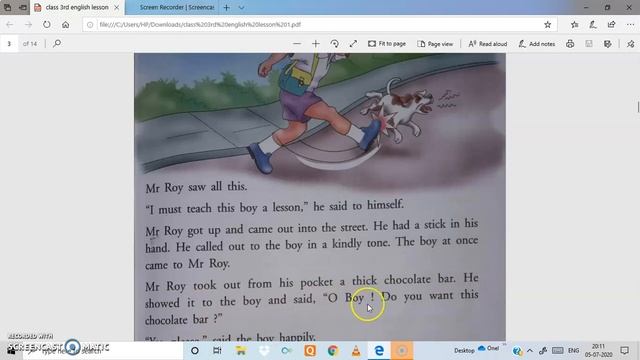The height and width of the screenshot is (360, 640).
Task: Open Edge Settings and more menu
Action: [x=630, y=24]
